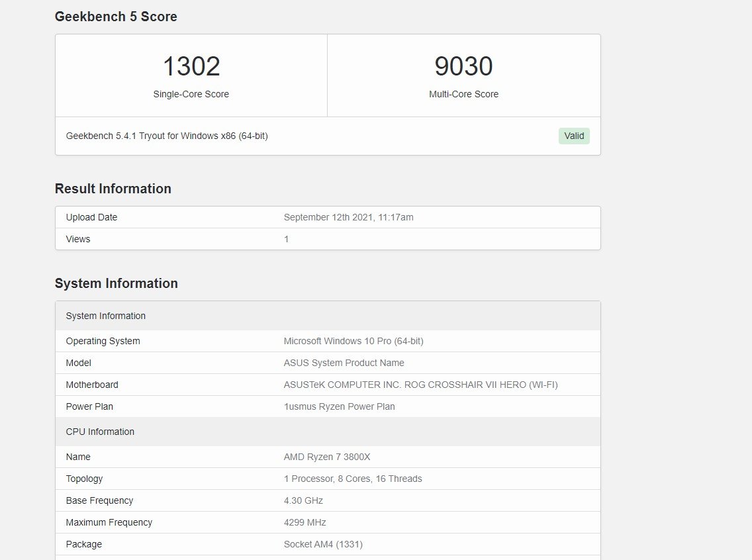Select the single-core score 1302

pos(191,66)
